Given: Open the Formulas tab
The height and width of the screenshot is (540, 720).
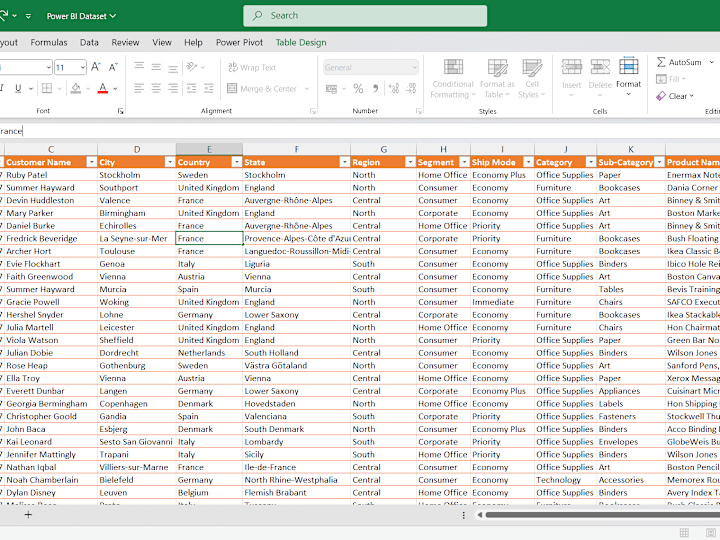Looking at the screenshot, I should (x=49, y=42).
